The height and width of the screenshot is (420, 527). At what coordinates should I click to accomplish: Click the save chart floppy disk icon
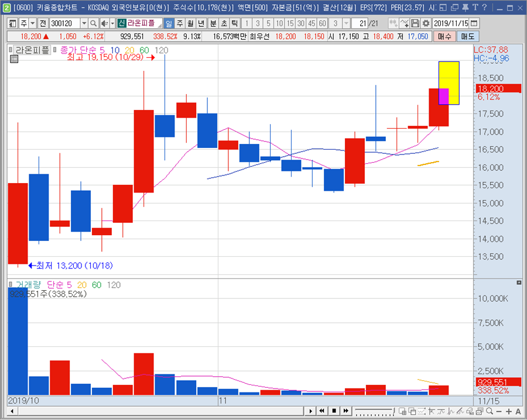point(415,23)
